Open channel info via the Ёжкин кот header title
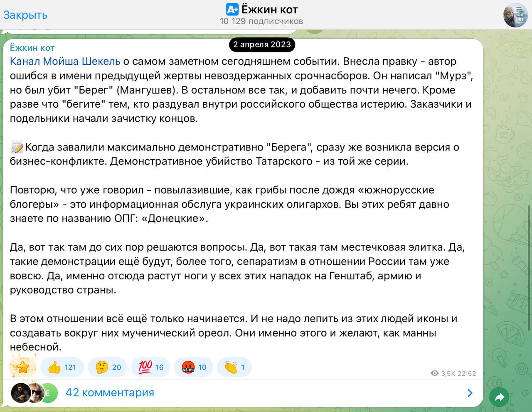The width and height of the screenshot is (532, 412). pyautogui.click(x=269, y=9)
